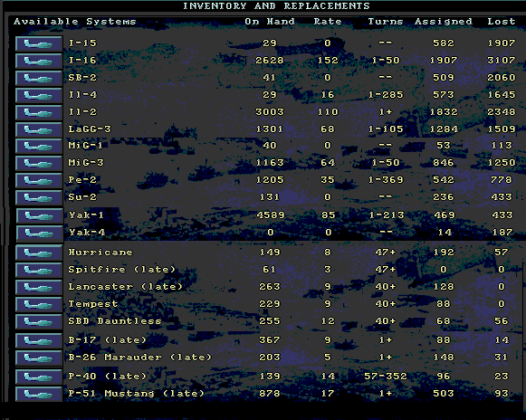Click the Pe-2 system name
The image size is (526, 420).
[x=82, y=180]
